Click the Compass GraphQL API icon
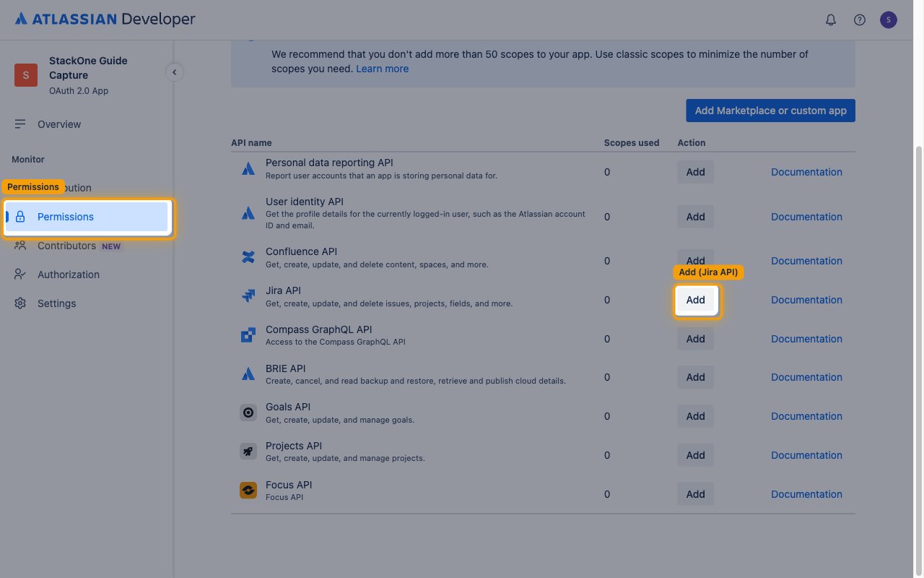The width and height of the screenshot is (924, 578). pyautogui.click(x=248, y=335)
